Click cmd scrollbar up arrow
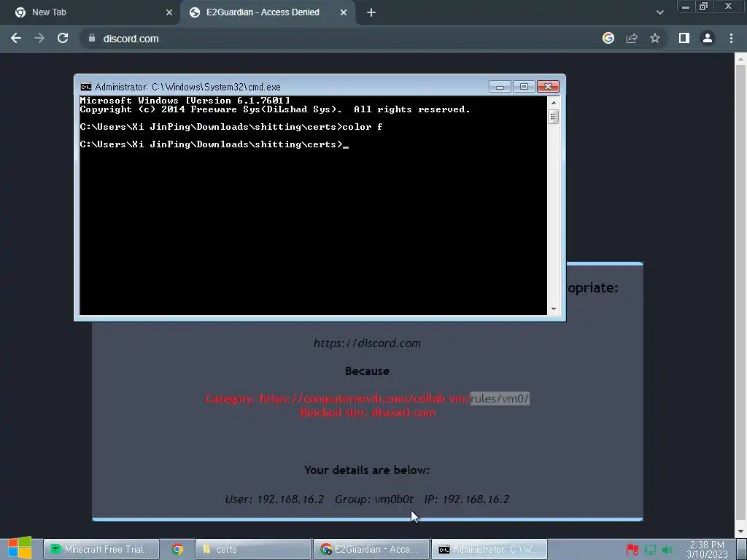Screen dimensions: 747x560 coord(554,102)
